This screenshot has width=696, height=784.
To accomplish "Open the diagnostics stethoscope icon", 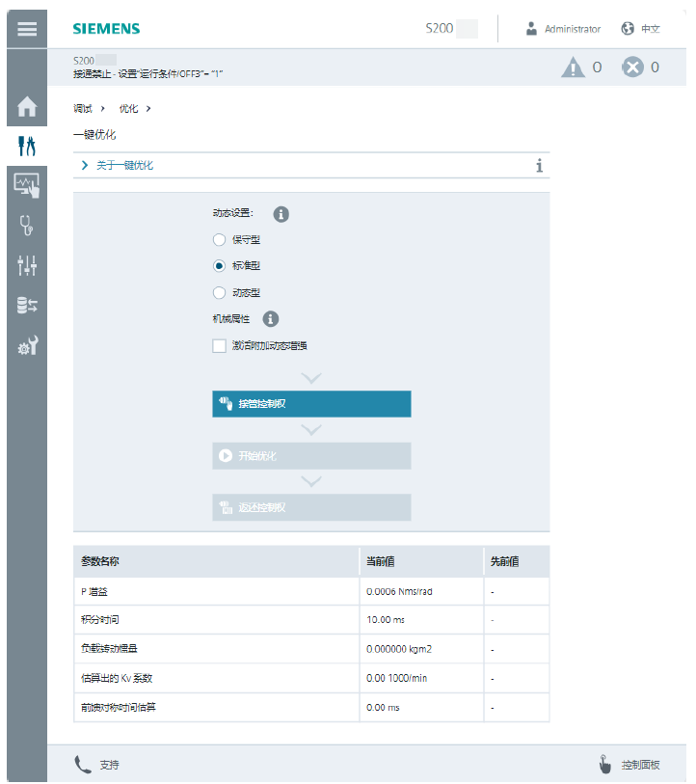I will click(x=27, y=226).
